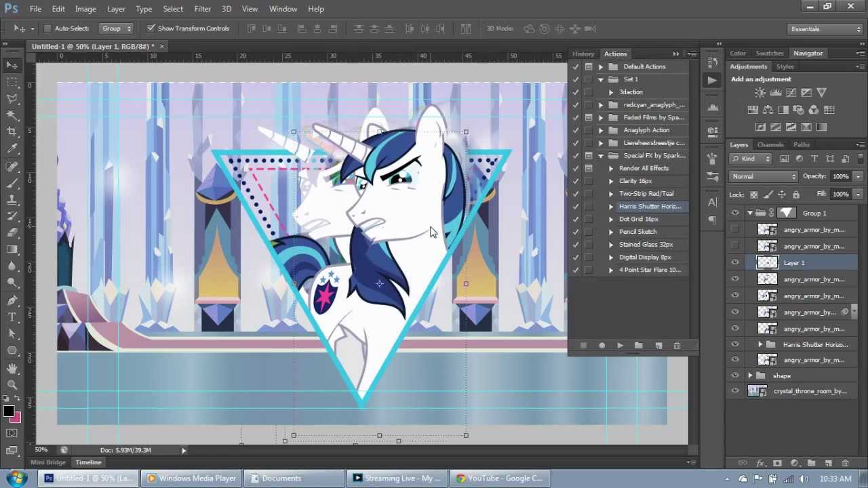Click the Create new group folder icon in Layers
The width and height of the screenshot is (868, 488).
point(811,464)
